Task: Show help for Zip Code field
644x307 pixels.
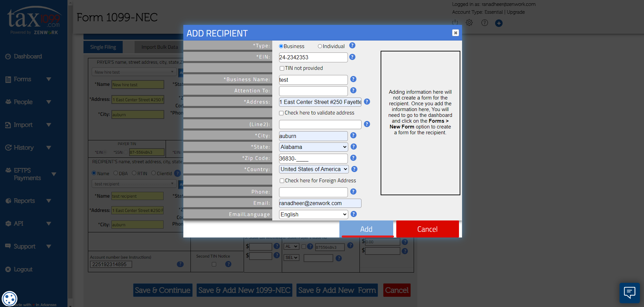Action: pos(353,158)
